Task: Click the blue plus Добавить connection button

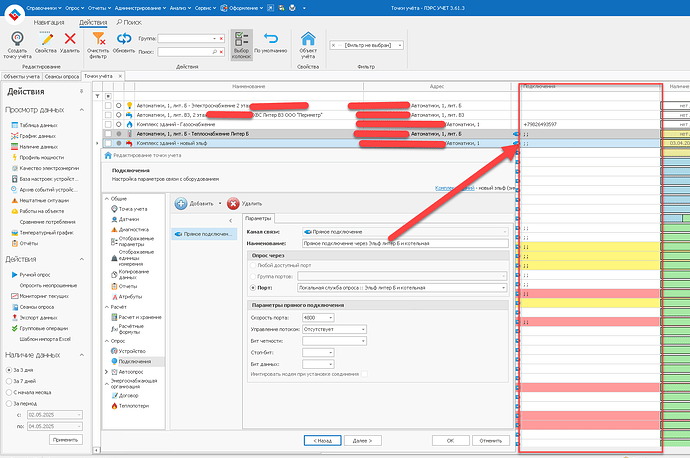Action: 194,203
